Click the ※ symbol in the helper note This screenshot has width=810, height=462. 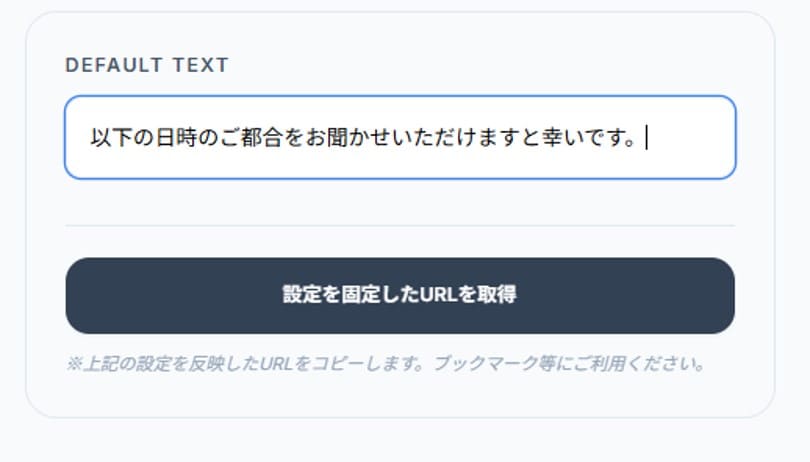coord(73,364)
